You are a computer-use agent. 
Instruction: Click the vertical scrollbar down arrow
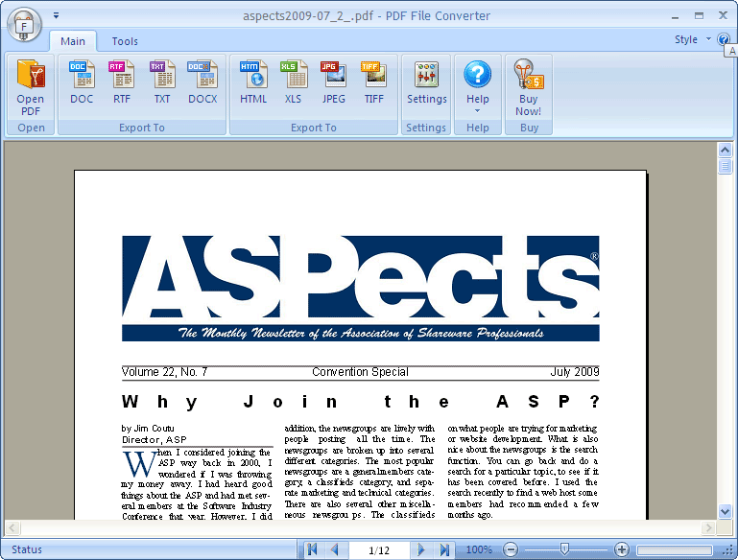tap(725, 511)
